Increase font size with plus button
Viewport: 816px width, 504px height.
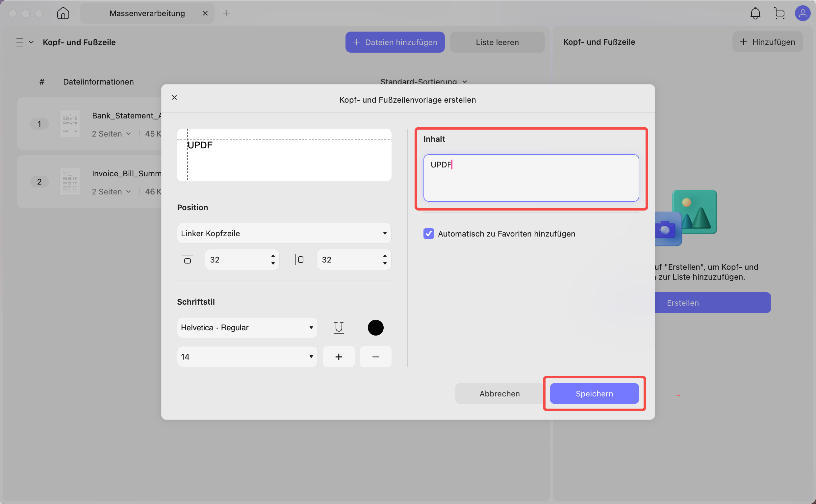[x=339, y=357]
